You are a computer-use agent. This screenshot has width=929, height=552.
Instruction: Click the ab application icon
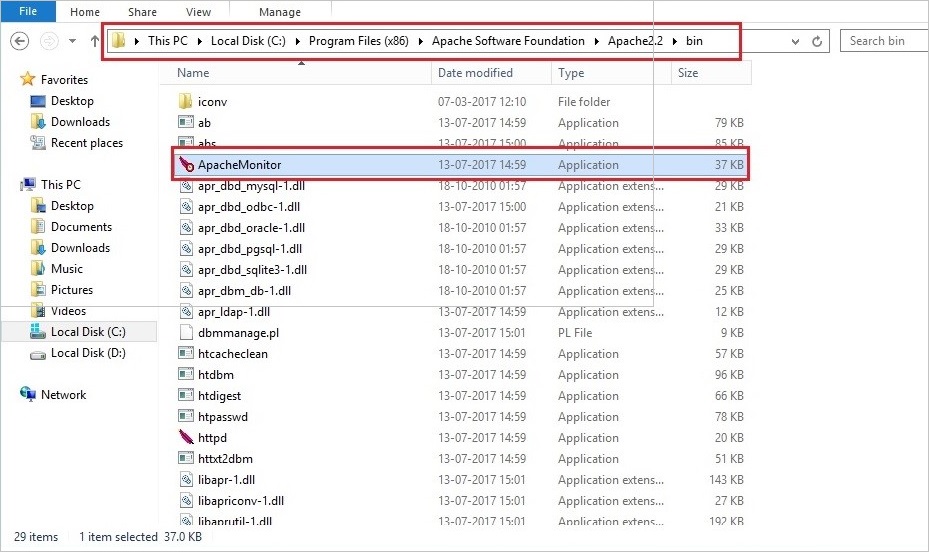(185, 122)
